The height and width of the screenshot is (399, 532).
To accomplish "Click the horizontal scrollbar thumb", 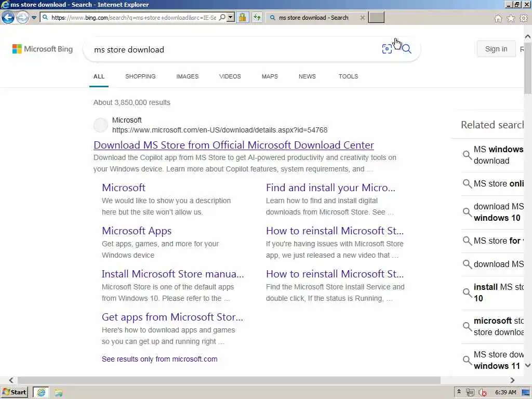I will point(229,380).
